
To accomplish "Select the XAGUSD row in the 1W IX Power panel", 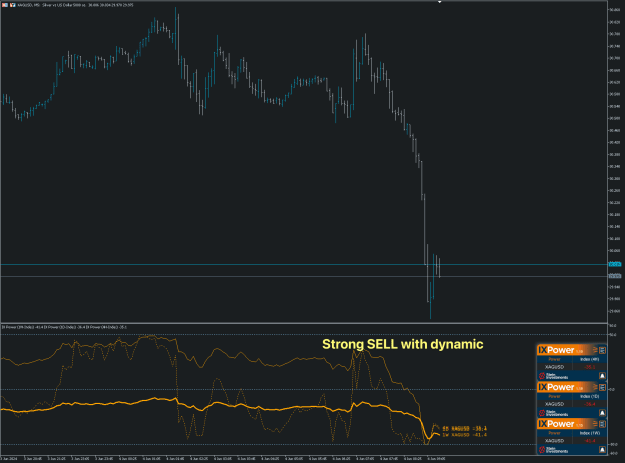I will (572, 441).
